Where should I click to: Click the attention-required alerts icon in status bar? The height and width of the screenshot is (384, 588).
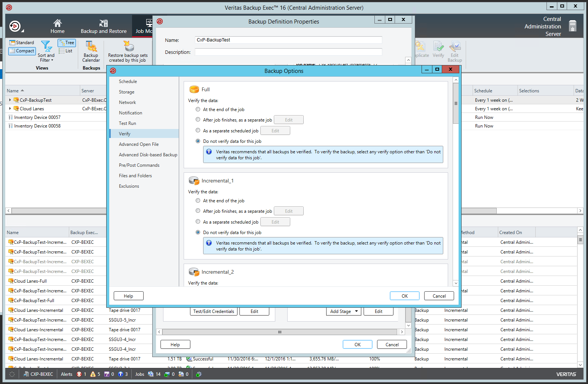click(107, 374)
